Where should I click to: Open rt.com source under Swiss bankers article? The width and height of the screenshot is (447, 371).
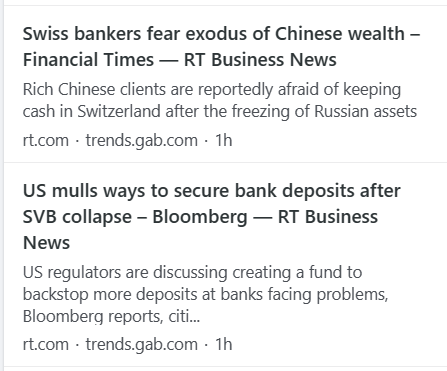46,140
